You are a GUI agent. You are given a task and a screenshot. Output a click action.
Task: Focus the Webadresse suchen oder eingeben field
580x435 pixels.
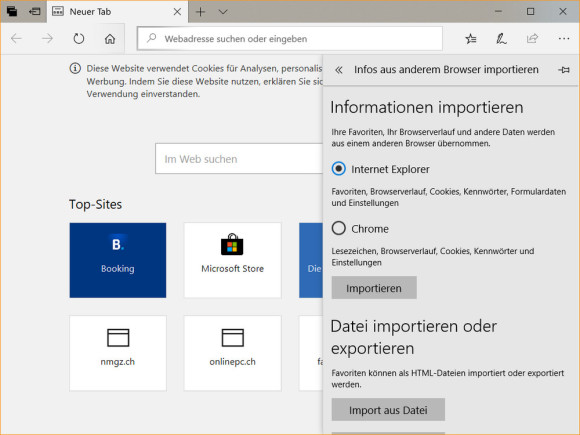coord(290,38)
